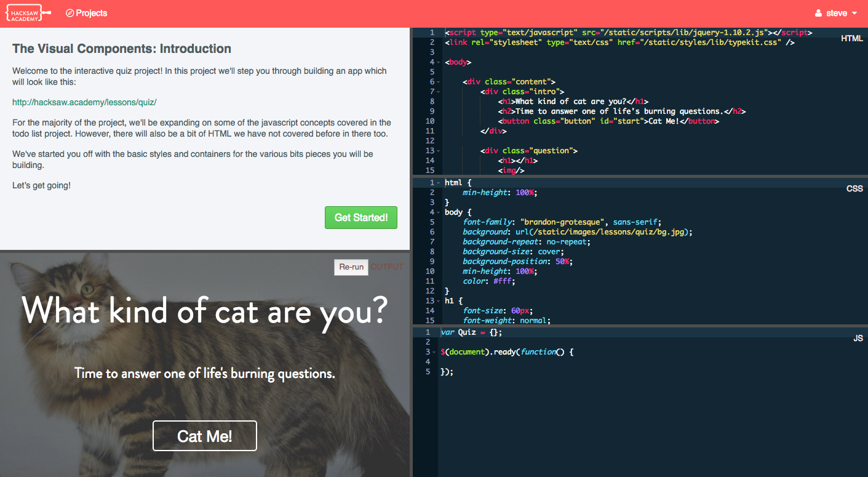Collapse the body tag on HTML line 4
Screen dimensions: 868x477
(x=437, y=62)
